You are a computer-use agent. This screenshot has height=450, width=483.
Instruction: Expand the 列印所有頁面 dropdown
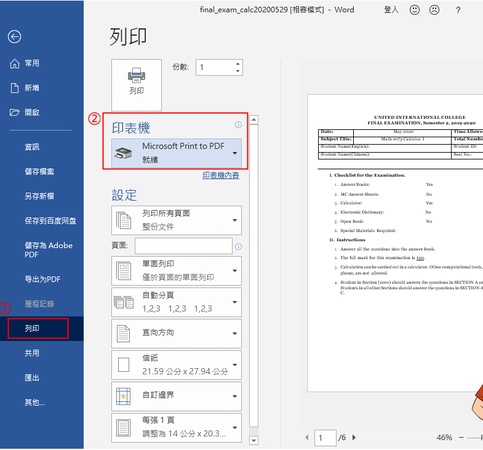click(176, 220)
